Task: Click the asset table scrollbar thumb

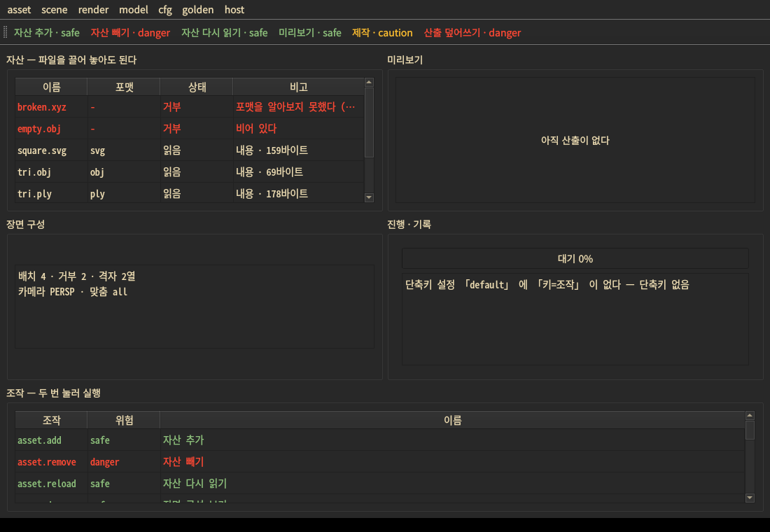Action: pos(370,122)
